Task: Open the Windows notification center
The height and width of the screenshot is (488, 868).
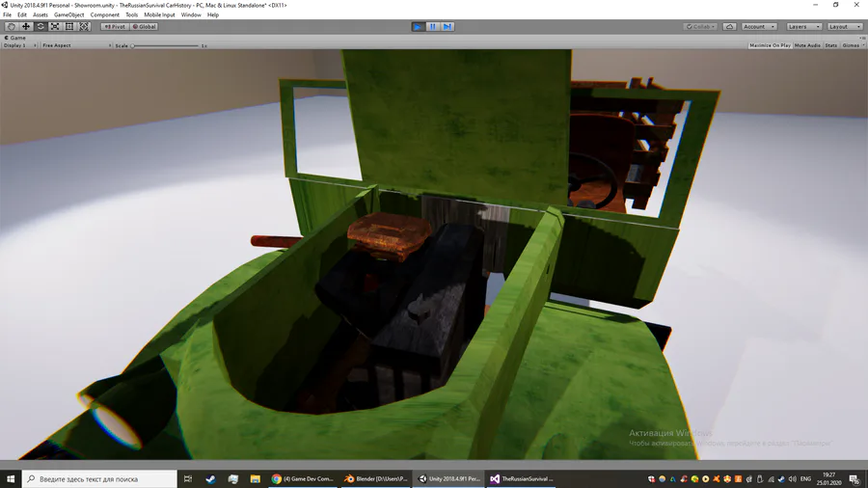Action: (x=854, y=479)
